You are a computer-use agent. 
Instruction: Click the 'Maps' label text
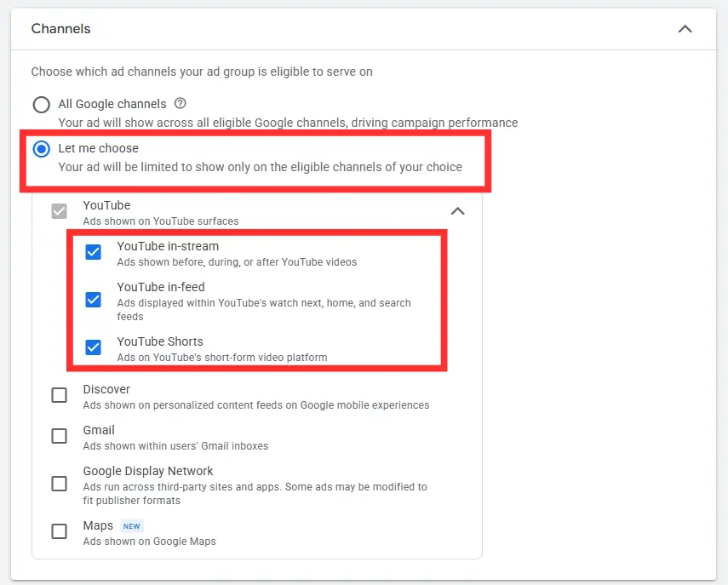[98, 525]
